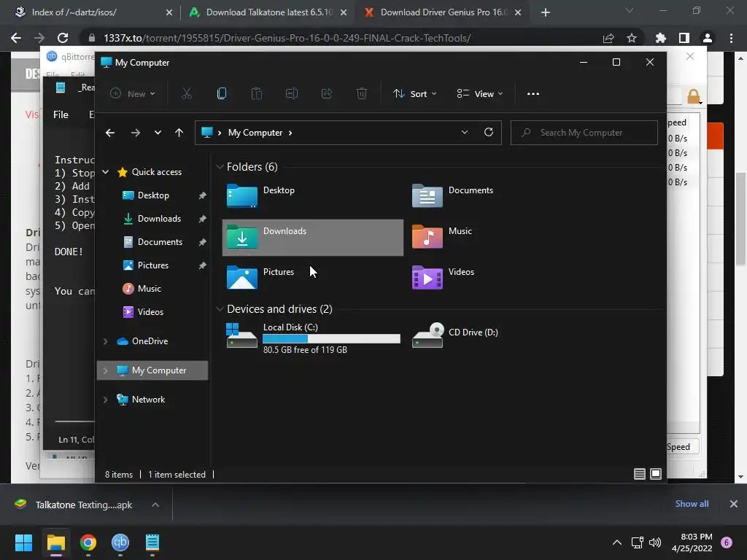Select the Local Disk (C:) drive
Screen dimensions: 747x560
pos(313,338)
